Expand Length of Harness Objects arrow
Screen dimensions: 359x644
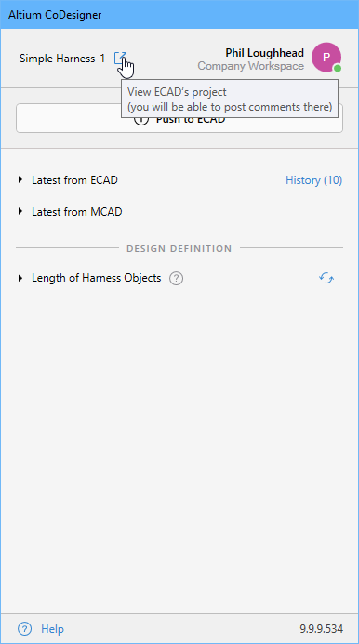tap(20, 278)
